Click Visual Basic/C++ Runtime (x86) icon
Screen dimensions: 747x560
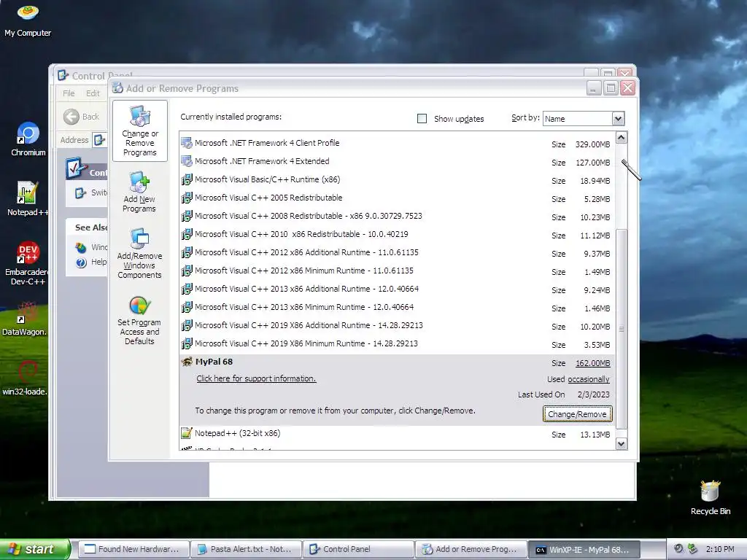point(187,179)
